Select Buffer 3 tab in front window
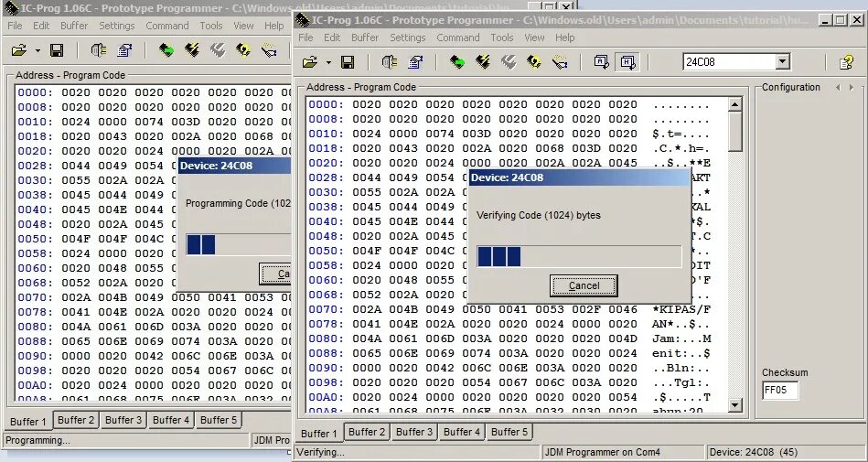Viewport: 868px width, 462px height. (414, 432)
